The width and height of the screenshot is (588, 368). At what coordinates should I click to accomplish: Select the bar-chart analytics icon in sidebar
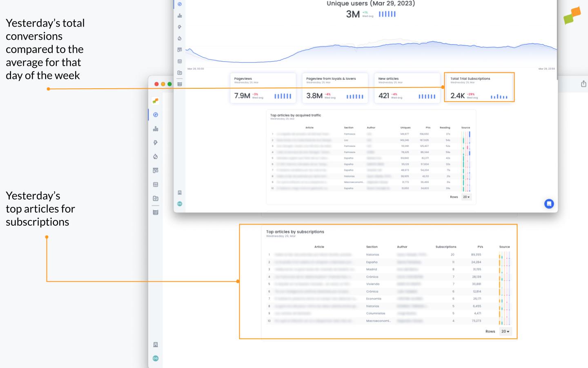pos(155,128)
